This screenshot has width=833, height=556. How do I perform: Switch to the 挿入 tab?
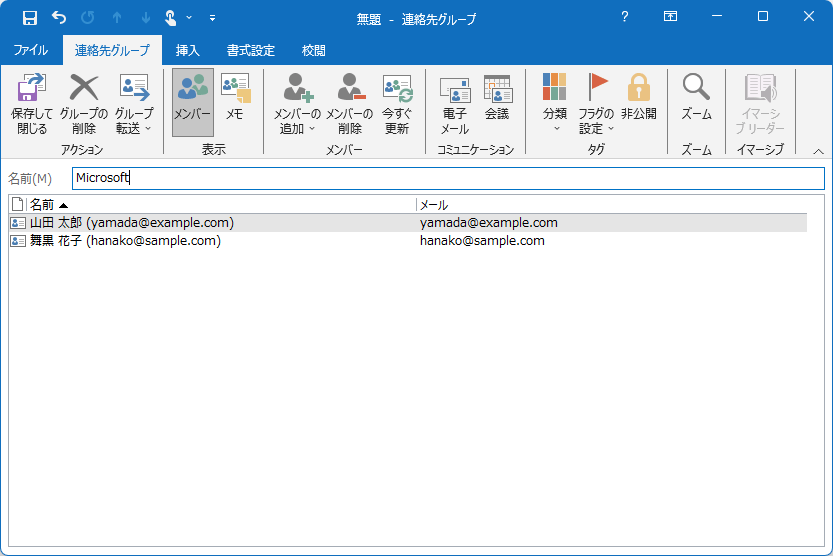pos(188,50)
